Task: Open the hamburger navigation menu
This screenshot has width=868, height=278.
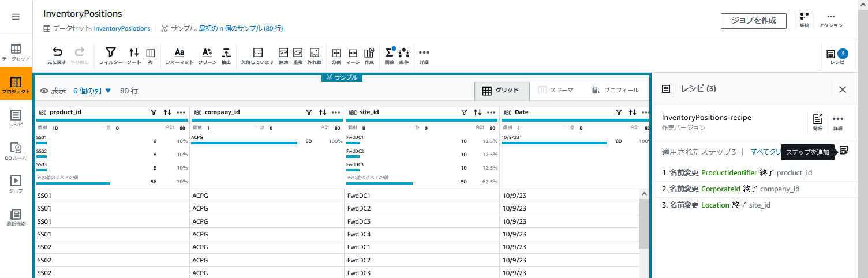Action: point(16,17)
